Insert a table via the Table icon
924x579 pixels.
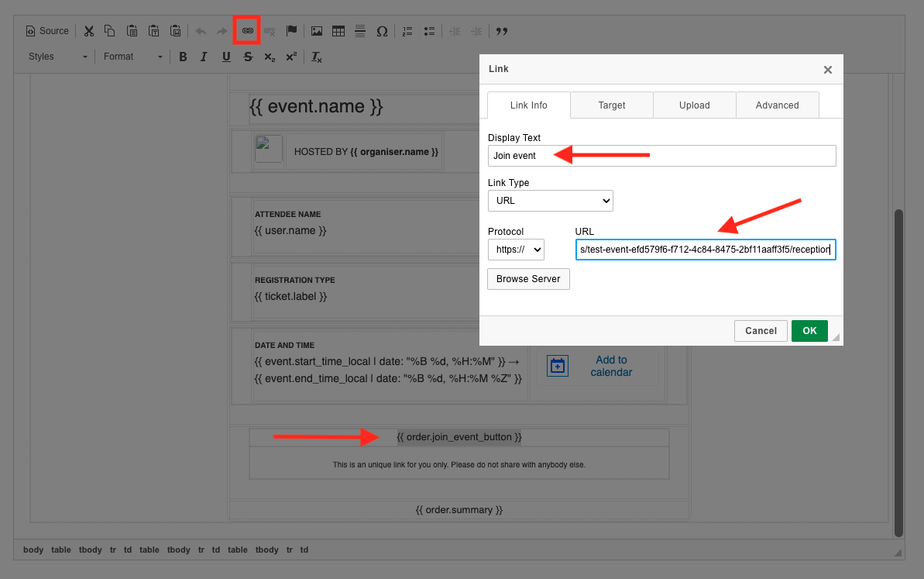click(338, 30)
